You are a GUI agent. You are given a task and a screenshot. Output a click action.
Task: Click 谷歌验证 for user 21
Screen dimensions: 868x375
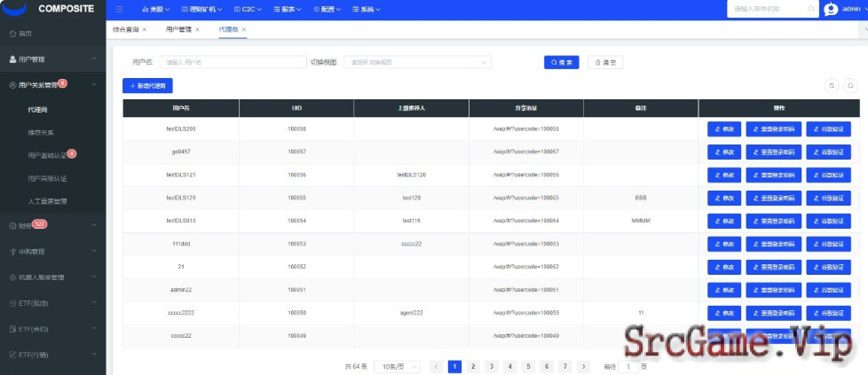828,267
